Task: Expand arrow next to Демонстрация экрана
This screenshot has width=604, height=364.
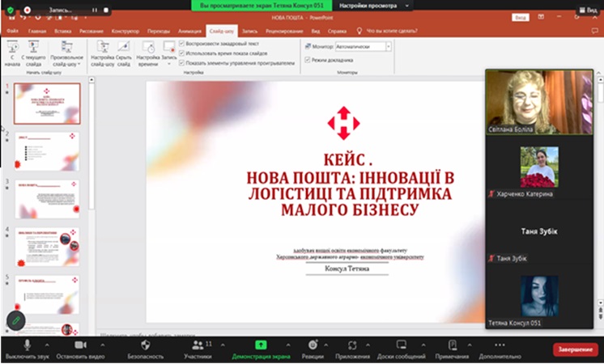Action: pos(287,345)
